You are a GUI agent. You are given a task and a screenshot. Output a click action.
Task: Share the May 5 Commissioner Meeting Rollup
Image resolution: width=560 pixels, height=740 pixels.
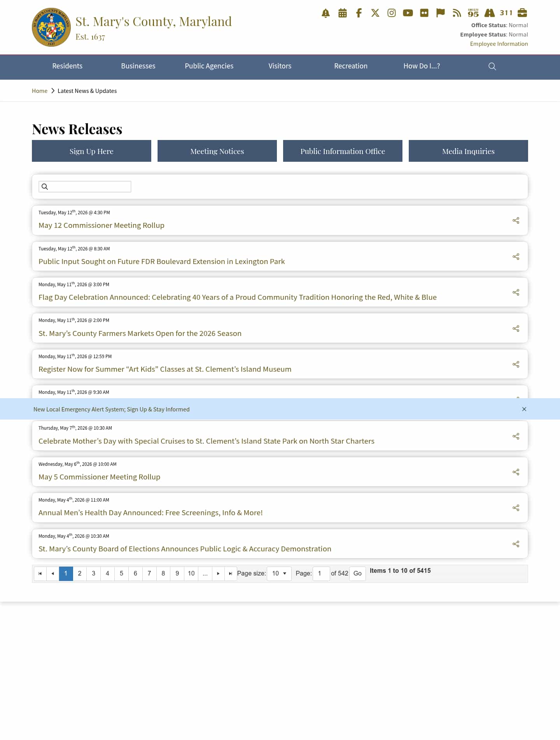pos(516,472)
